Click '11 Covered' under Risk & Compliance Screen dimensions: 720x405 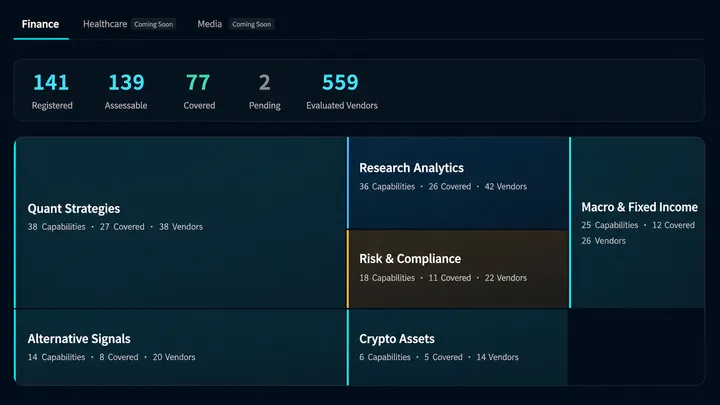(x=450, y=278)
